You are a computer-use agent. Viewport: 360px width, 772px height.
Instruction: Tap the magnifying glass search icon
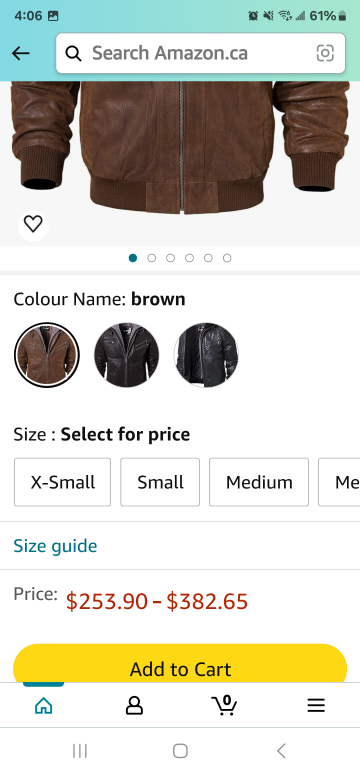pyautogui.click(x=73, y=53)
